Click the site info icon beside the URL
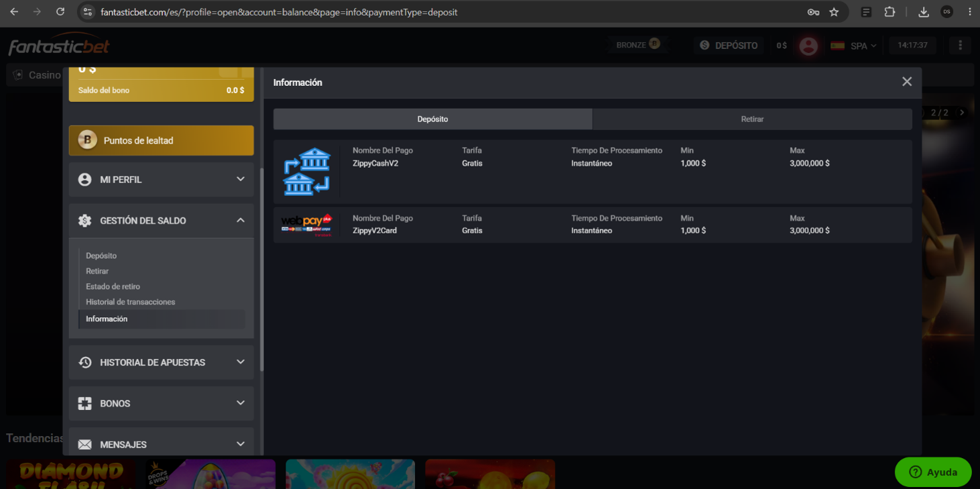 click(x=87, y=12)
